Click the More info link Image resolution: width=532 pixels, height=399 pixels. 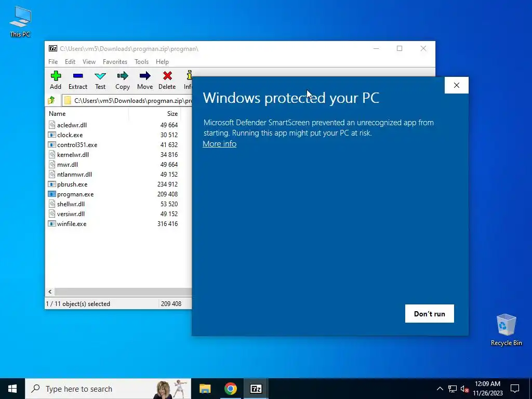click(x=220, y=144)
